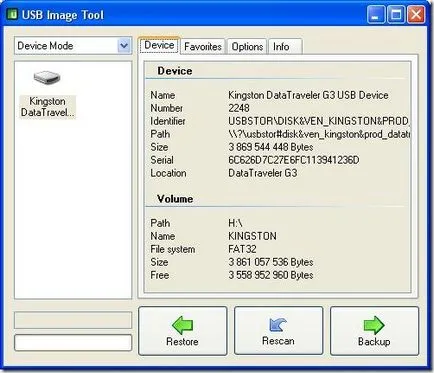Click the location value 'DataTraveler G3'
The width and height of the screenshot is (434, 373).
(263, 173)
